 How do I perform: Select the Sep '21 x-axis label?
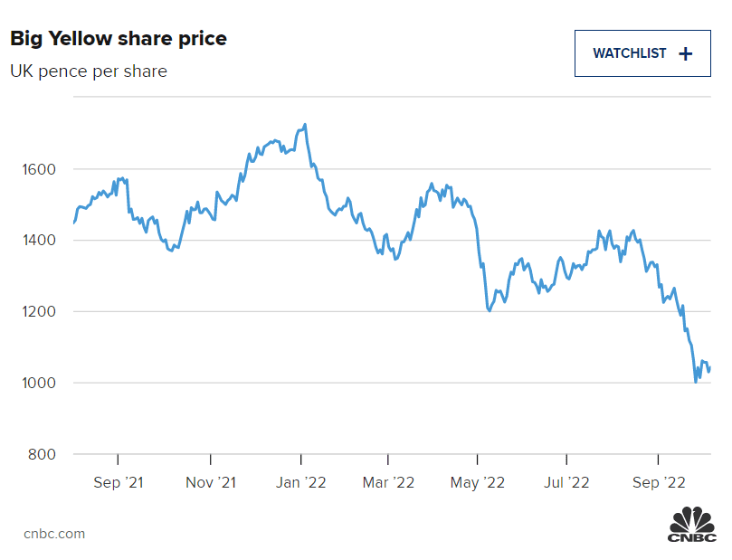click(x=118, y=483)
